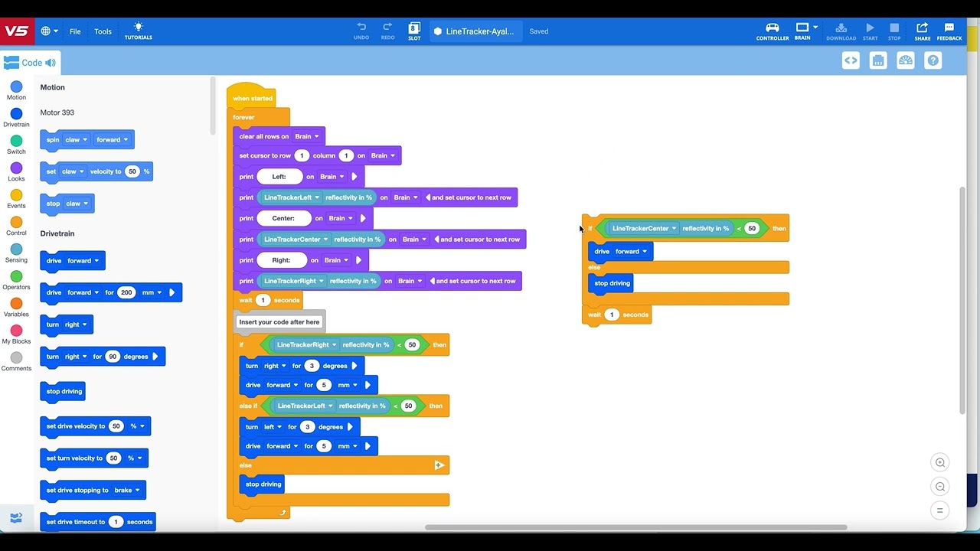Switch to the Code tab
This screenshot has width=980, height=551.
tap(31, 63)
